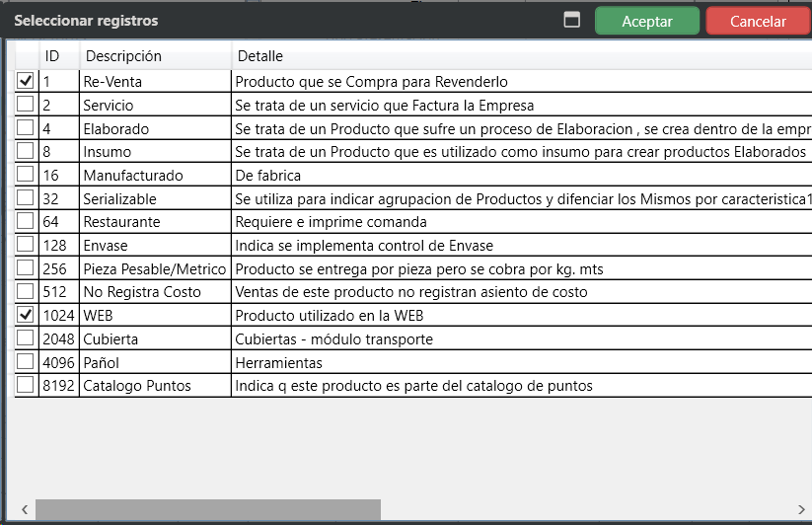Select the Manufacturado checkbox
812x525 pixels.
(x=26, y=176)
